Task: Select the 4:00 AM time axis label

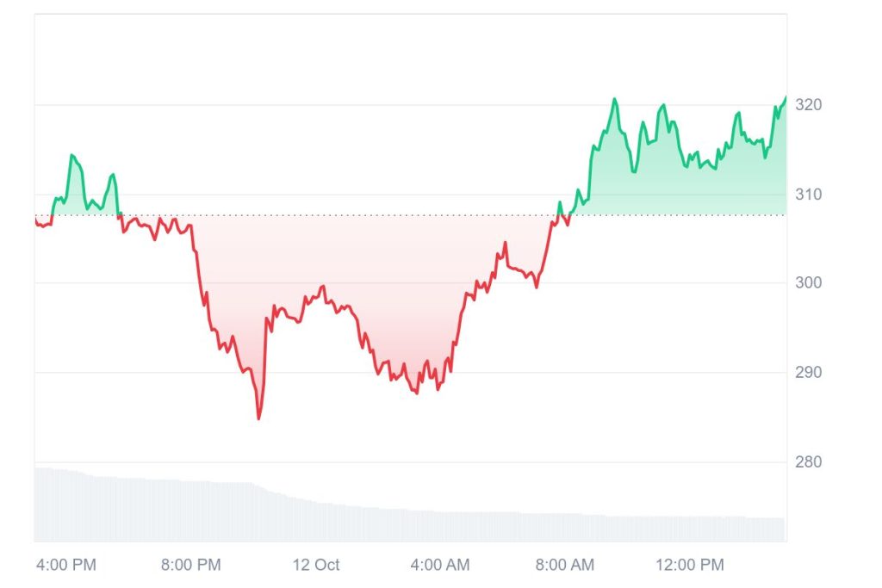Action: click(439, 565)
